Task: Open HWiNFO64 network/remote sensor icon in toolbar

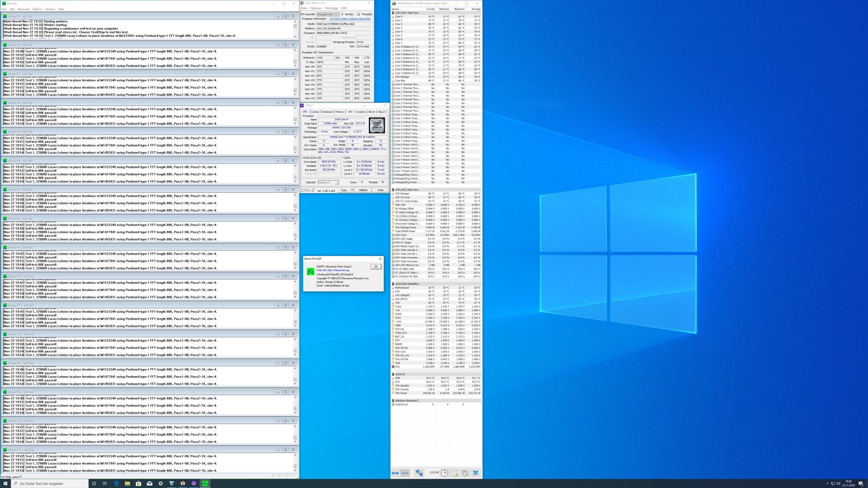Action: pyautogui.click(x=419, y=473)
